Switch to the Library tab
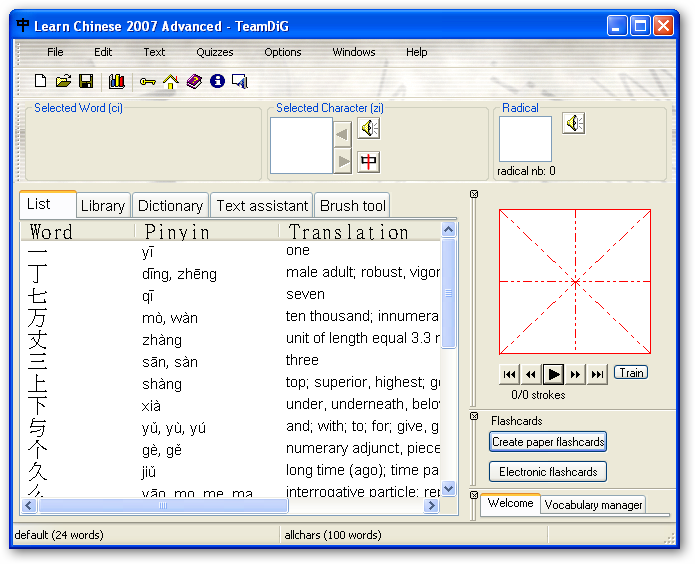 [x=103, y=206]
